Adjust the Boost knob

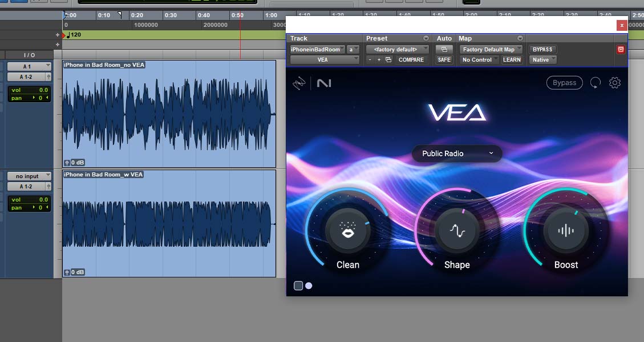(x=566, y=230)
